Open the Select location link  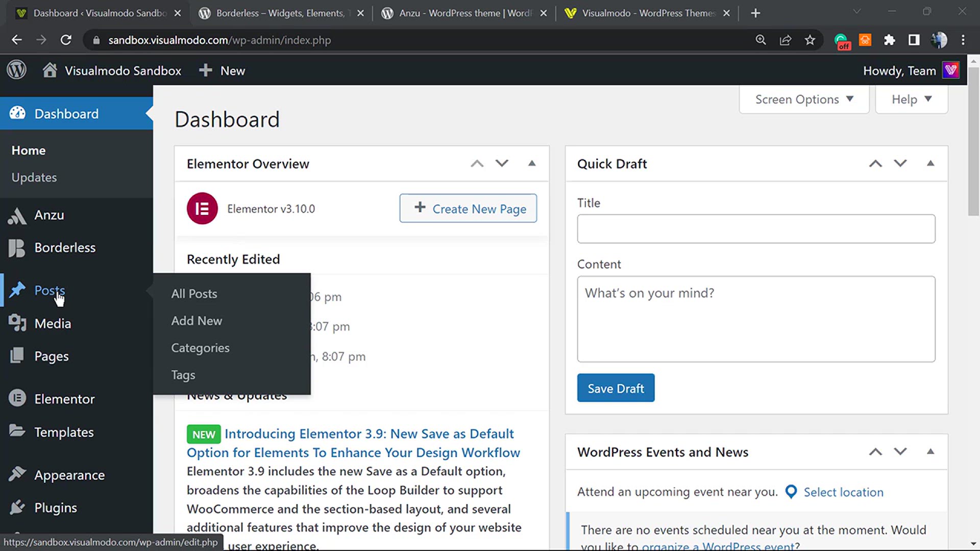pos(843,492)
